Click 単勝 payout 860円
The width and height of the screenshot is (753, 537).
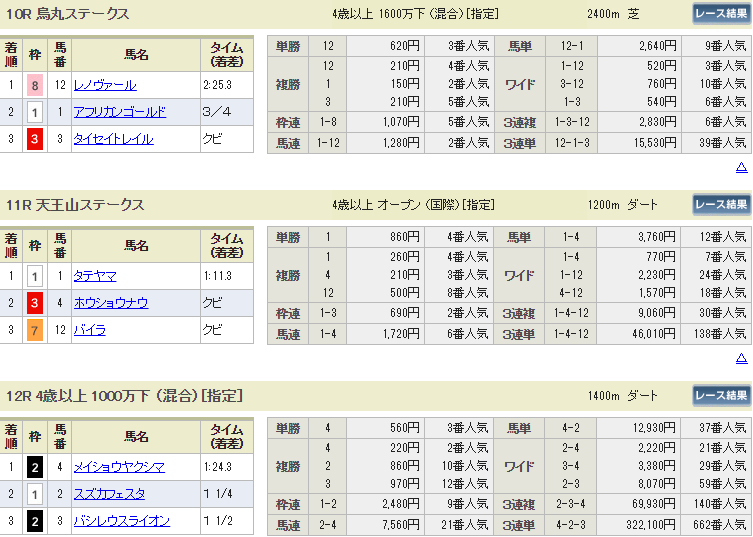[x=405, y=237]
